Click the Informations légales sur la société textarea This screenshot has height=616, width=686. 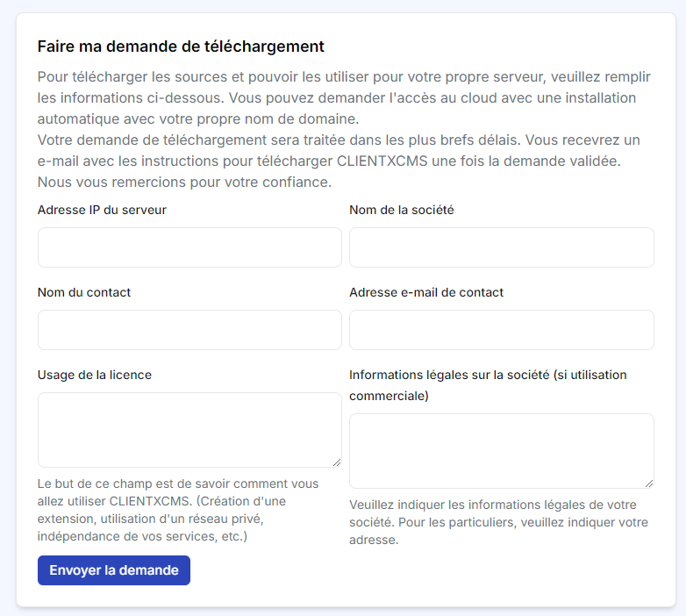coord(501,450)
